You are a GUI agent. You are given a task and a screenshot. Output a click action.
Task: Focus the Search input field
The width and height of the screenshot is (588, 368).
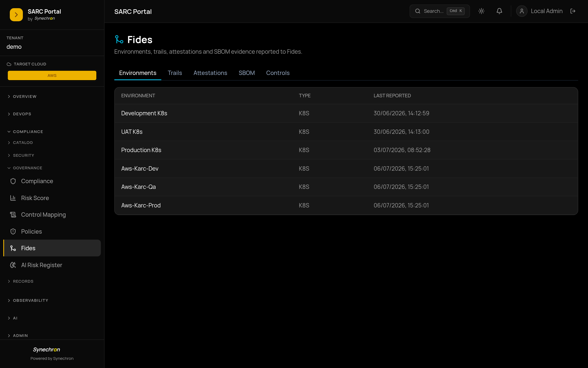click(439, 11)
